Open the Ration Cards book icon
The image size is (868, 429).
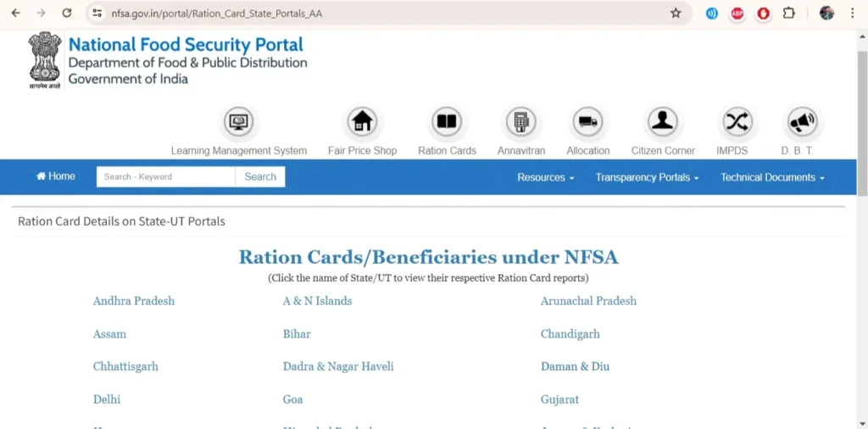click(x=447, y=122)
